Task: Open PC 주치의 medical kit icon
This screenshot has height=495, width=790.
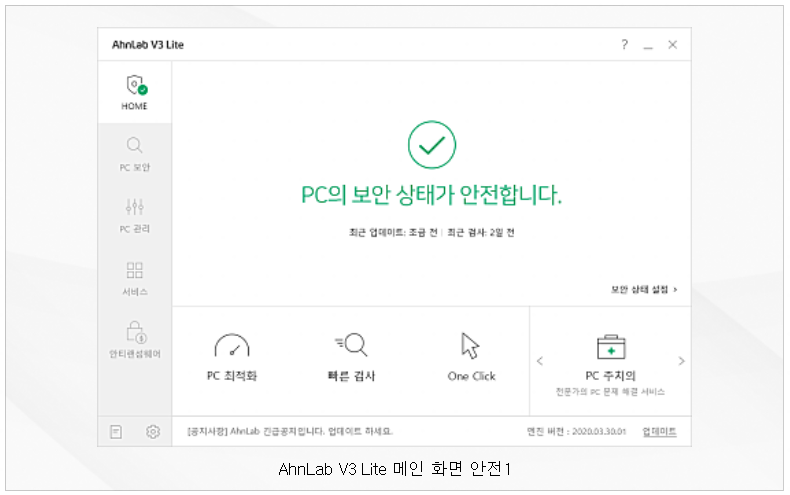Action: 611,347
